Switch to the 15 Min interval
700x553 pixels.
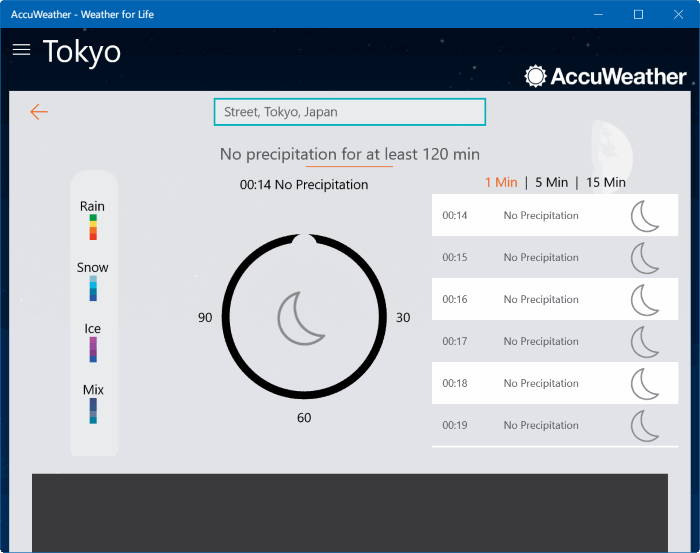[x=606, y=182]
